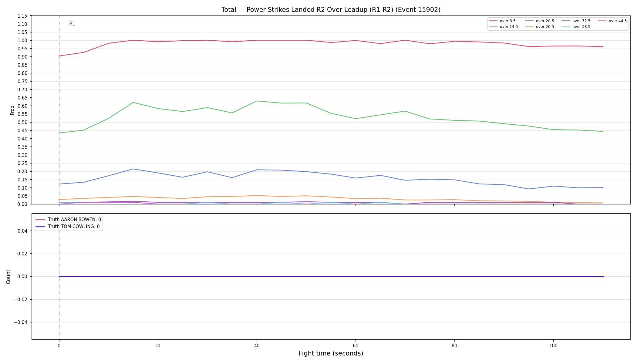Click the x-axis tick label 60
The width and height of the screenshot is (637, 364).
tap(356, 345)
